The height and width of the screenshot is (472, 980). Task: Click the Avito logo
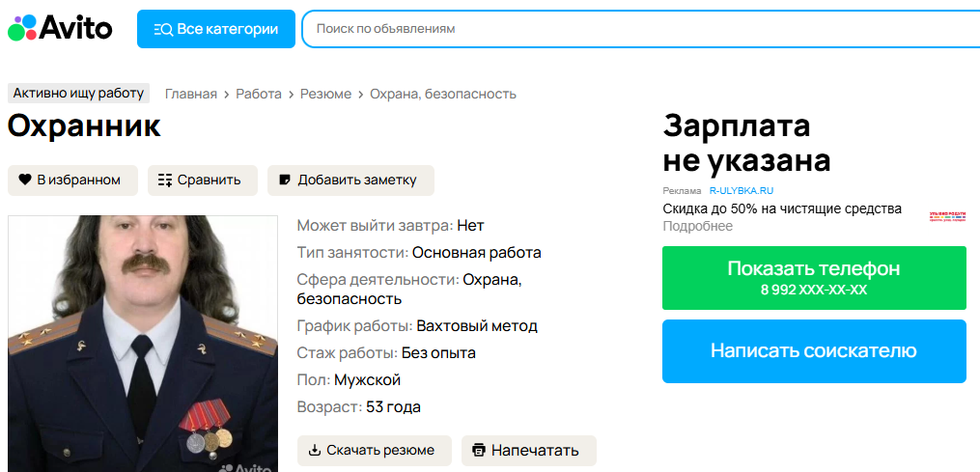(x=60, y=28)
